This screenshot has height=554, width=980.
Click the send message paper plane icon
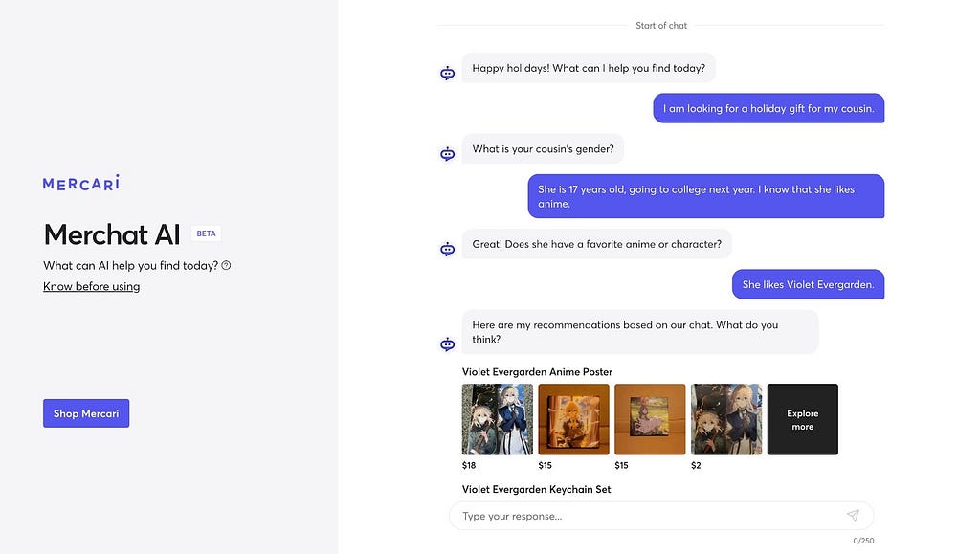pos(853,516)
